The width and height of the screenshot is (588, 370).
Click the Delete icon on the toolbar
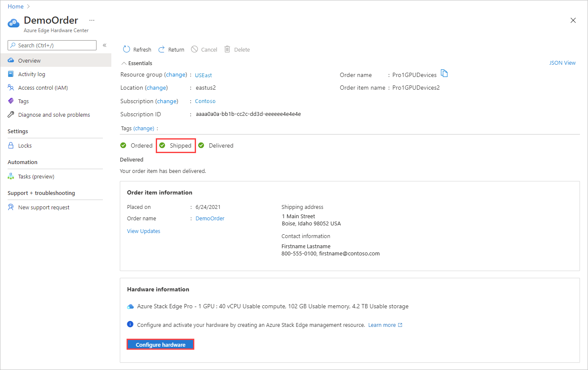(x=237, y=49)
